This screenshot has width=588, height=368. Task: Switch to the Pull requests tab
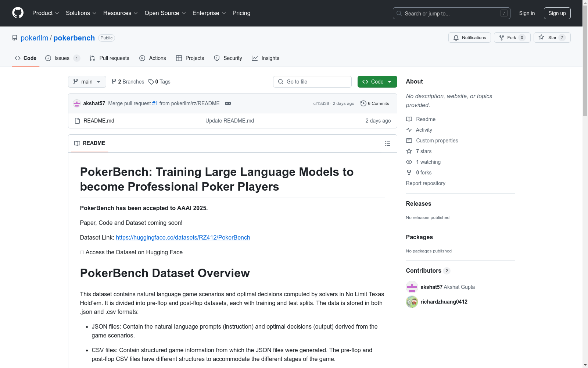click(x=110, y=58)
